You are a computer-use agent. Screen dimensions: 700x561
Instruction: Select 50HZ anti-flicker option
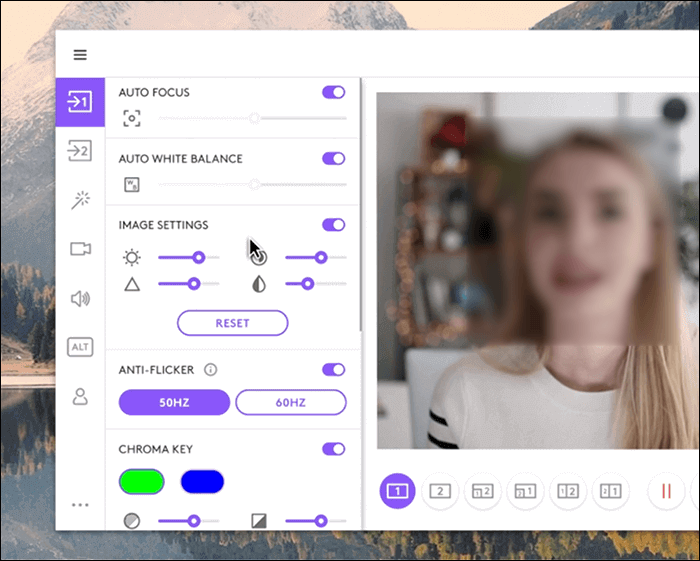click(x=174, y=402)
